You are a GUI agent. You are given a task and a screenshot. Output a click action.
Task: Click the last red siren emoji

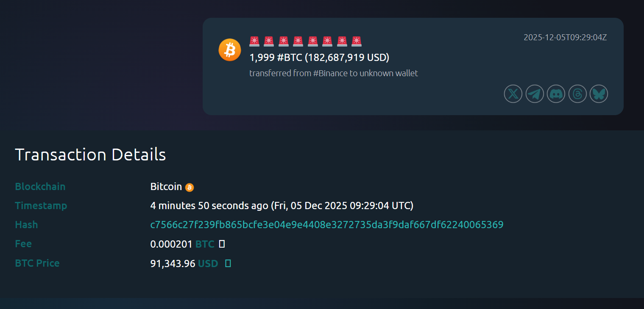coord(357,41)
